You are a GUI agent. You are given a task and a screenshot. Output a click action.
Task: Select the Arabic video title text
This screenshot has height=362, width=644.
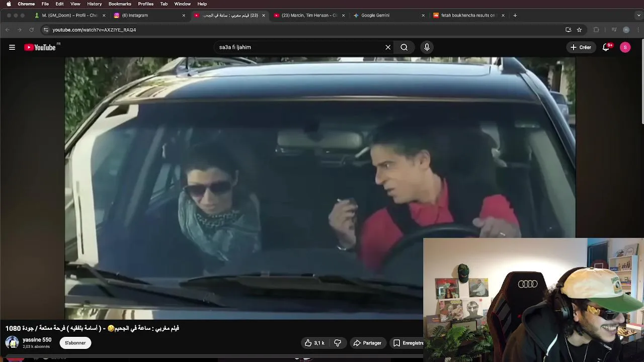click(x=92, y=328)
